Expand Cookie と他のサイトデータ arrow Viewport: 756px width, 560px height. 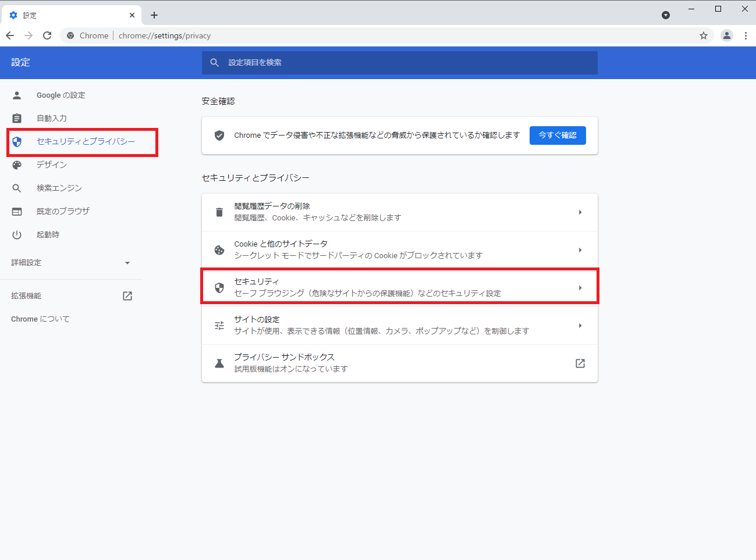580,250
